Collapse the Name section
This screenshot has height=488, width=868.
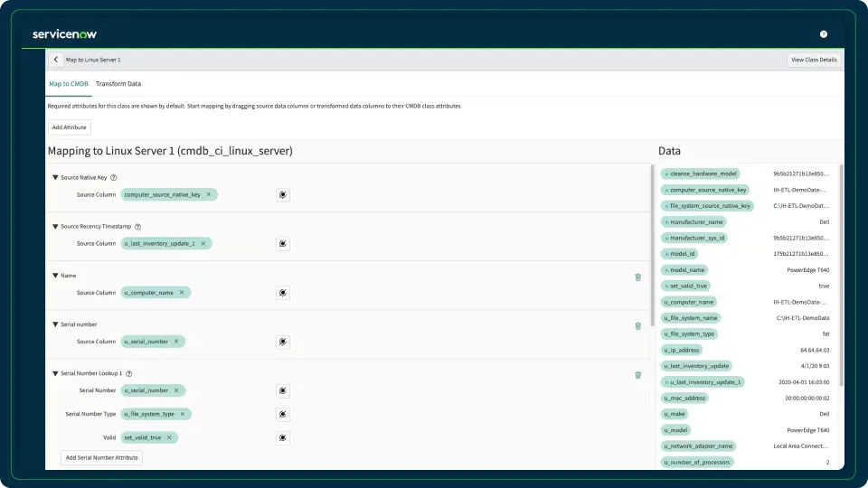(55, 276)
